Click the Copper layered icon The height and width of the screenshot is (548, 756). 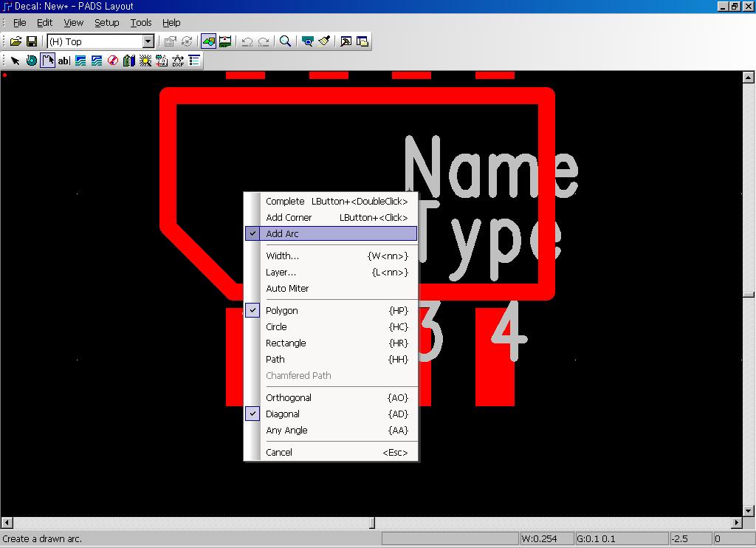[80, 61]
